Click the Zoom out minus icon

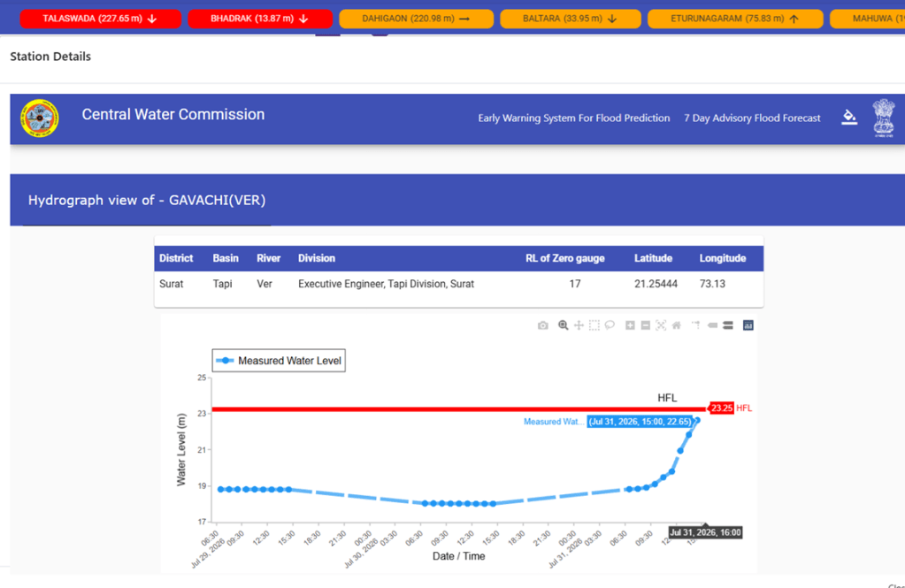click(645, 325)
